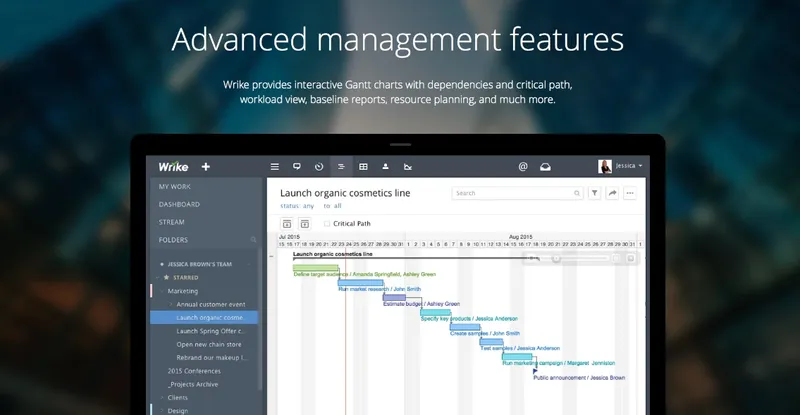Click the Wrike logo
The image size is (800, 415).
pyautogui.click(x=173, y=166)
